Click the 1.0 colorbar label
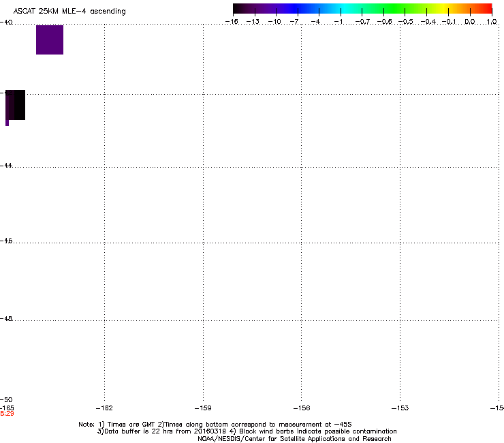 (492, 22)
